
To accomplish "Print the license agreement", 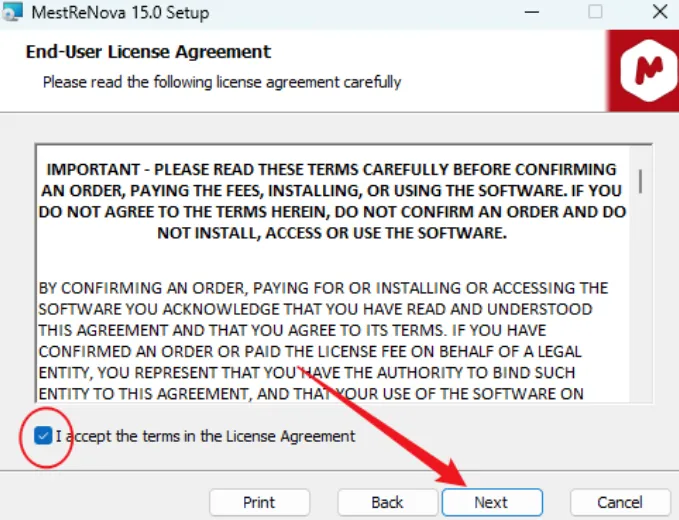I will tap(259, 502).
